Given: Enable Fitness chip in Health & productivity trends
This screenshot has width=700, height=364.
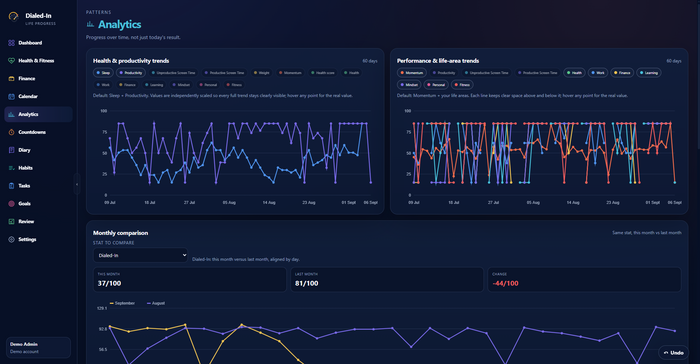Looking at the screenshot, I should click(234, 85).
